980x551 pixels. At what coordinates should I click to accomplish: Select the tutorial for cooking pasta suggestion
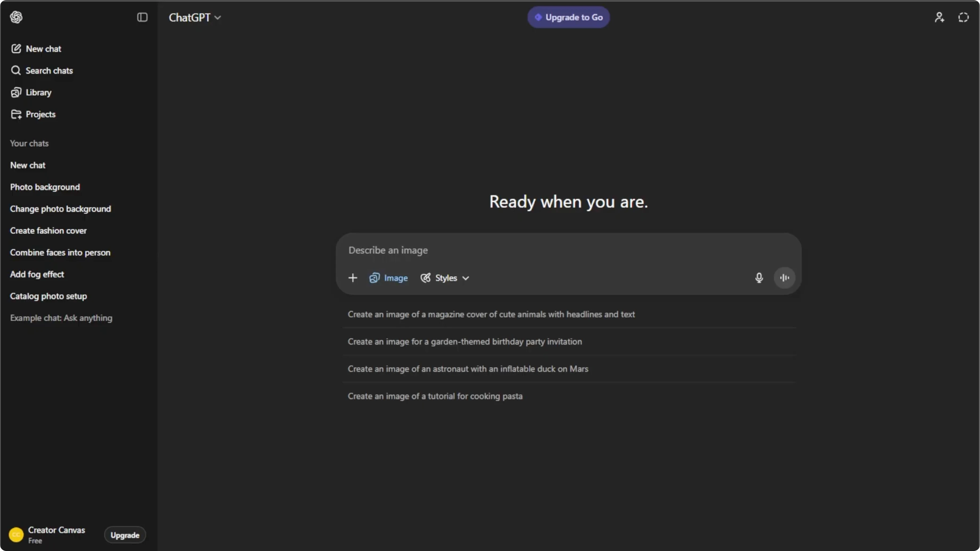pyautogui.click(x=569, y=397)
